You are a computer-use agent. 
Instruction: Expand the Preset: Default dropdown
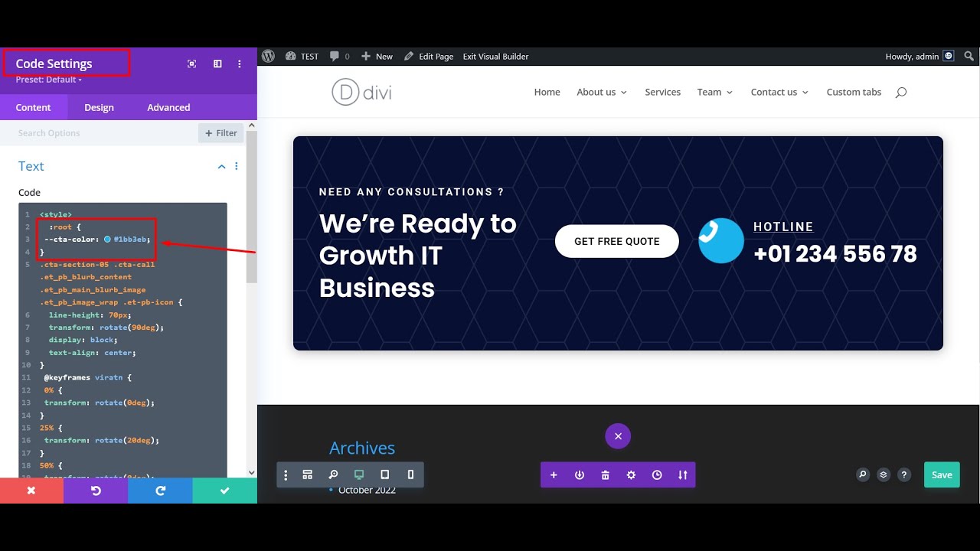click(49, 80)
